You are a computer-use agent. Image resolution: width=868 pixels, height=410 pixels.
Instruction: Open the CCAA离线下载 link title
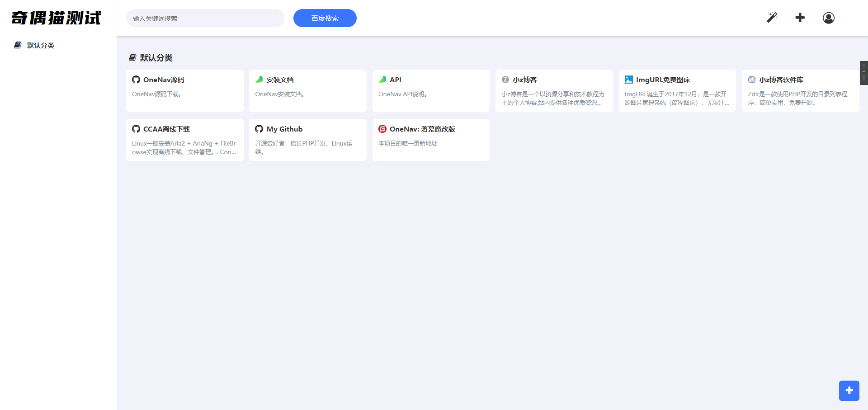tap(166, 129)
